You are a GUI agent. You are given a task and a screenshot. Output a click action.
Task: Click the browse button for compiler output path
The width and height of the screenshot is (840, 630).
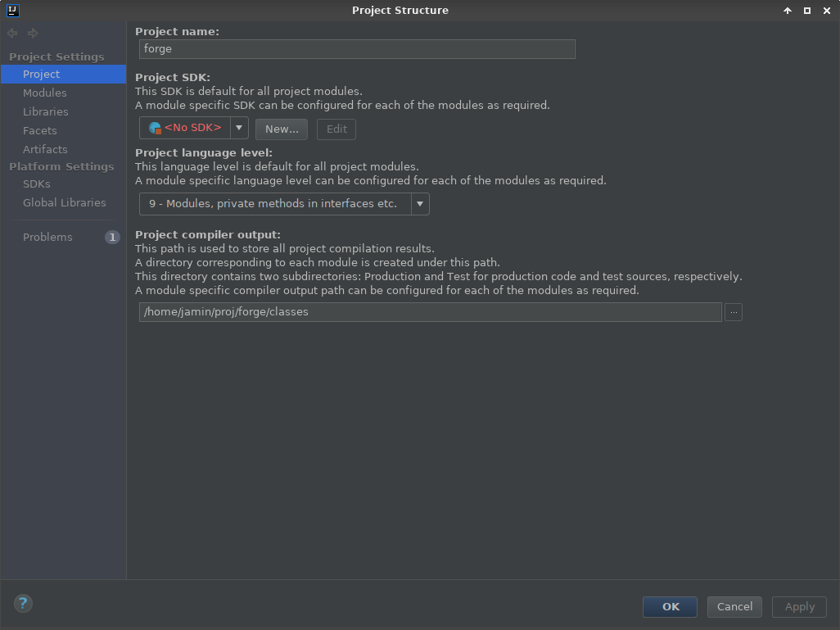pyautogui.click(x=733, y=311)
